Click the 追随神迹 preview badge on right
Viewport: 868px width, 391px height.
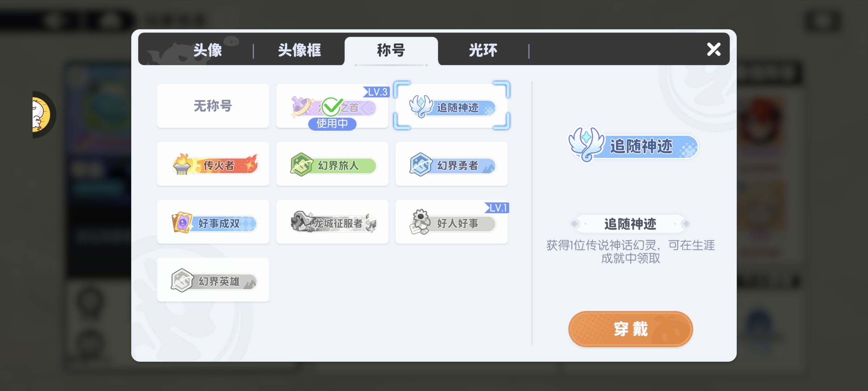[x=633, y=145]
